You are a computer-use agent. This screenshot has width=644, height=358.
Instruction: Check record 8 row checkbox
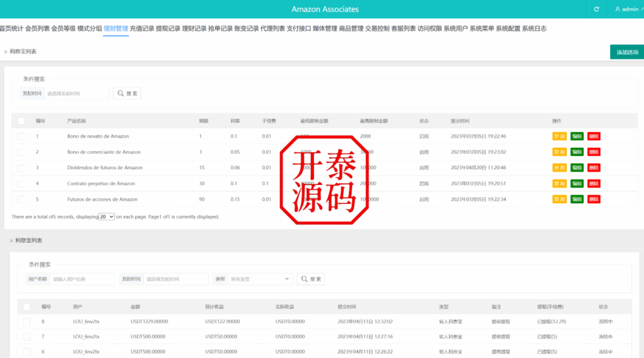point(26,322)
